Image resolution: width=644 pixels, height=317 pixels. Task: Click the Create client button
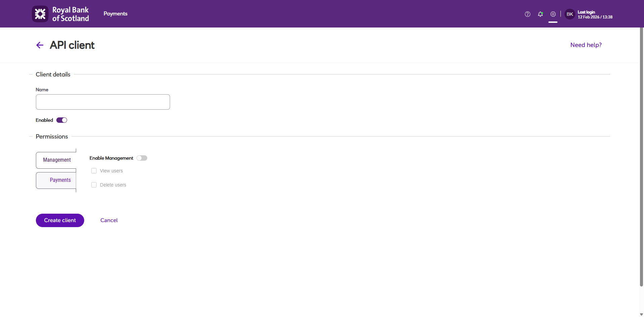[x=60, y=220]
